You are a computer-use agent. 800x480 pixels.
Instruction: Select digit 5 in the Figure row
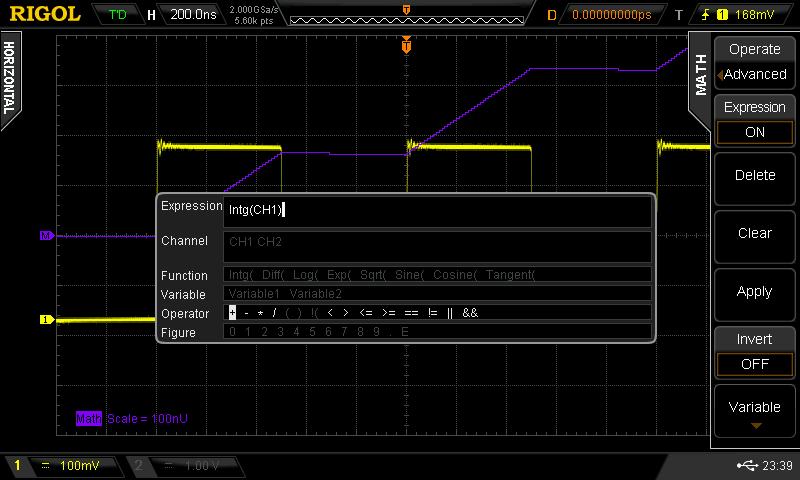coord(312,332)
